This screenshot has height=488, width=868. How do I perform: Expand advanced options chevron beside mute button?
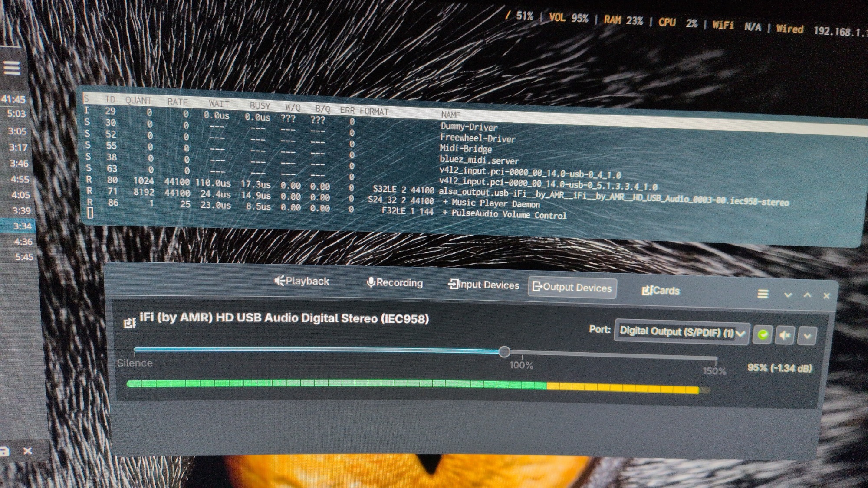807,336
